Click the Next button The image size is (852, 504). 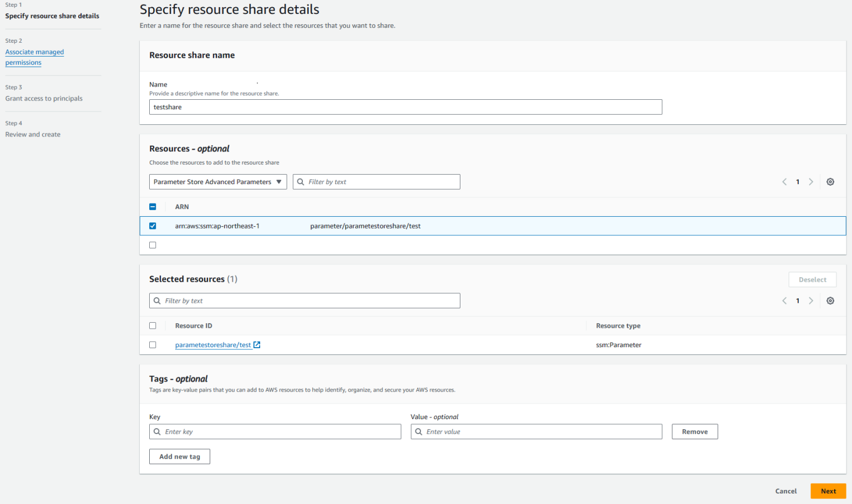(x=828, y=491)
